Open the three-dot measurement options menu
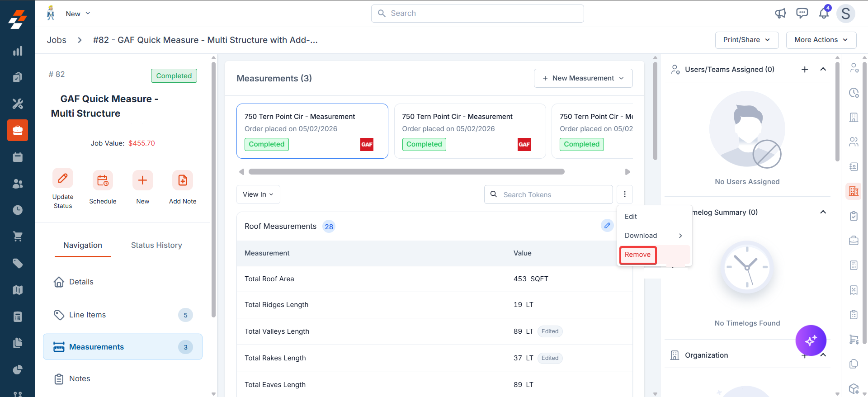868x397 pixels. coord(625,194)
